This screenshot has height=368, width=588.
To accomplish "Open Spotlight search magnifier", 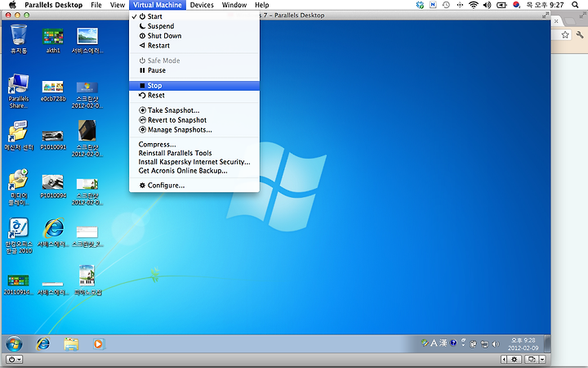I will pos(575,5).
